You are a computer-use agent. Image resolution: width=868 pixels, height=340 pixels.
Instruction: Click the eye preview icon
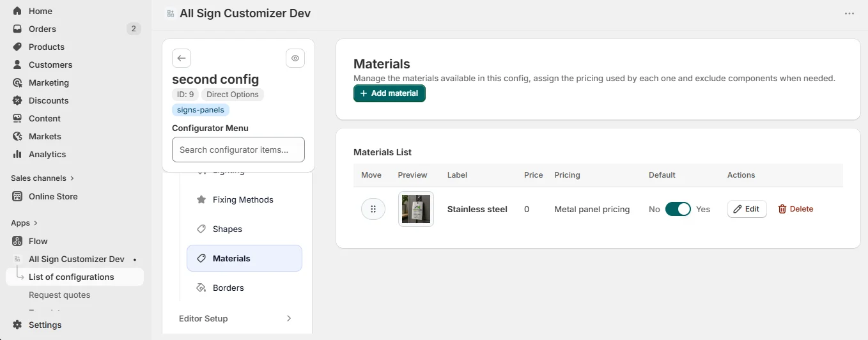pyautogui.click(x=295, y=58)
